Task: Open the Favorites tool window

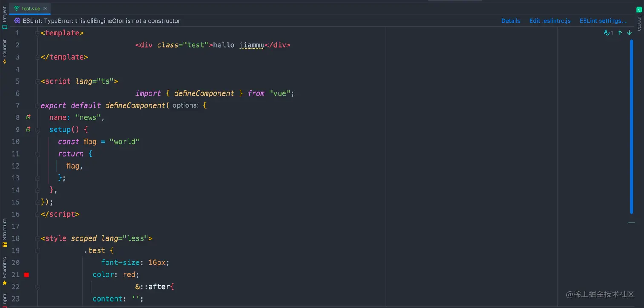Action: click(5, 271)
